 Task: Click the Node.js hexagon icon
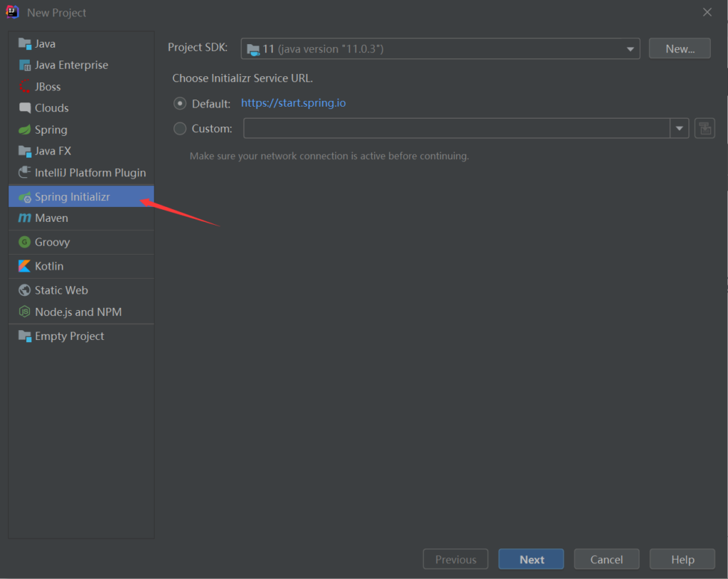pyautogui.click(x=25, y=312)
